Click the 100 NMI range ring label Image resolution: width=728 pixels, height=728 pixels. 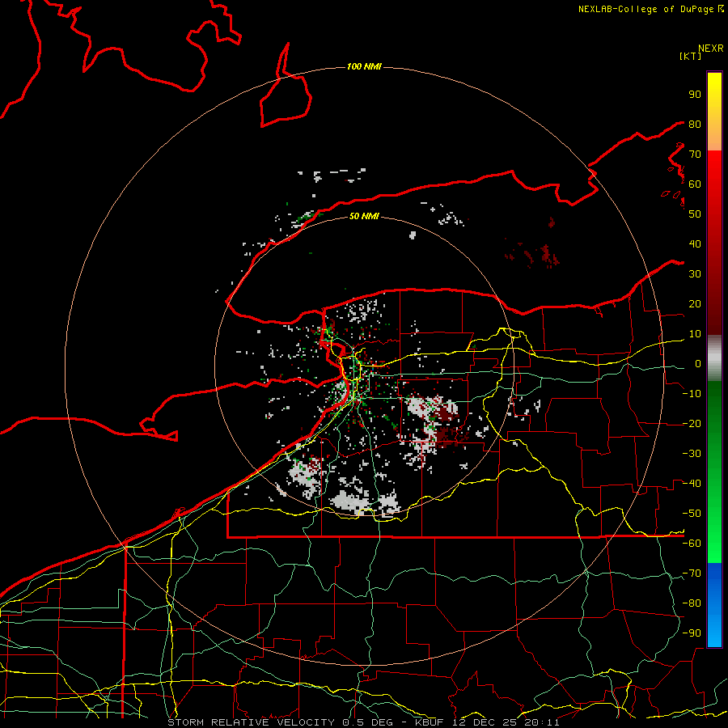pos(364,66)
